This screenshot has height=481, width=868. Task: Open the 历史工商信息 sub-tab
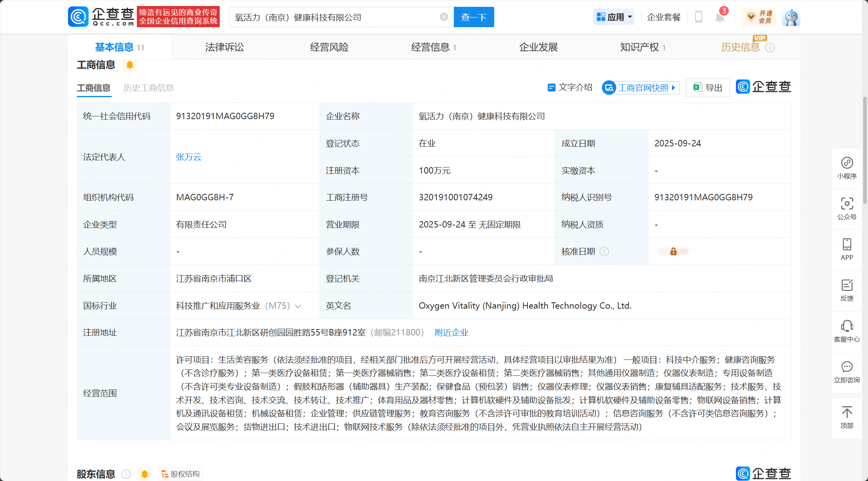coord(148,88)
